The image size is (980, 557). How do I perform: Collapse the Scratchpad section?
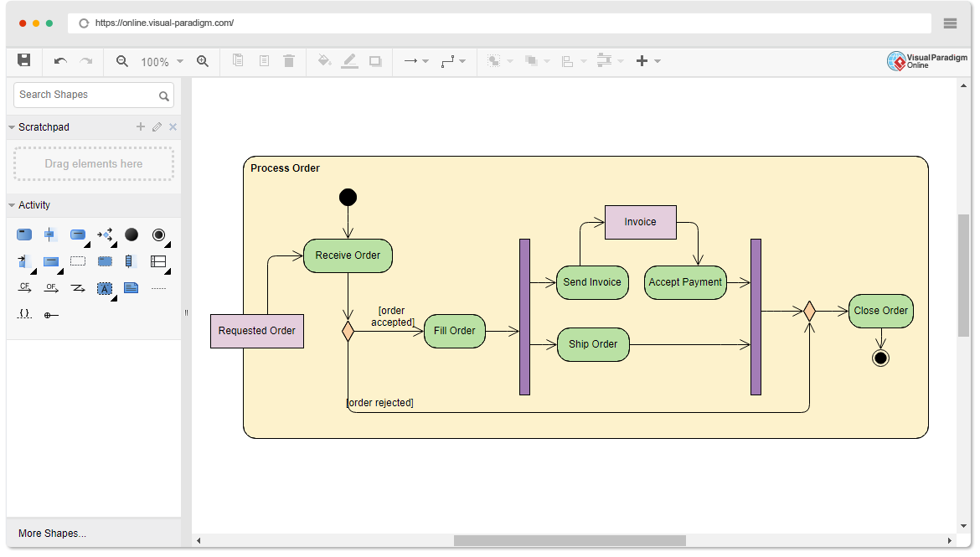point(11,127)
